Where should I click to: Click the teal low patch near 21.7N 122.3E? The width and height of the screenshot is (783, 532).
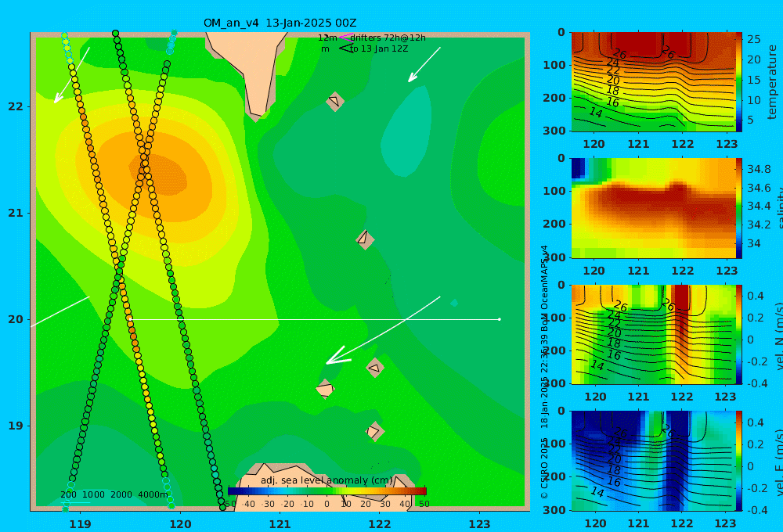(x=406, y=131)
